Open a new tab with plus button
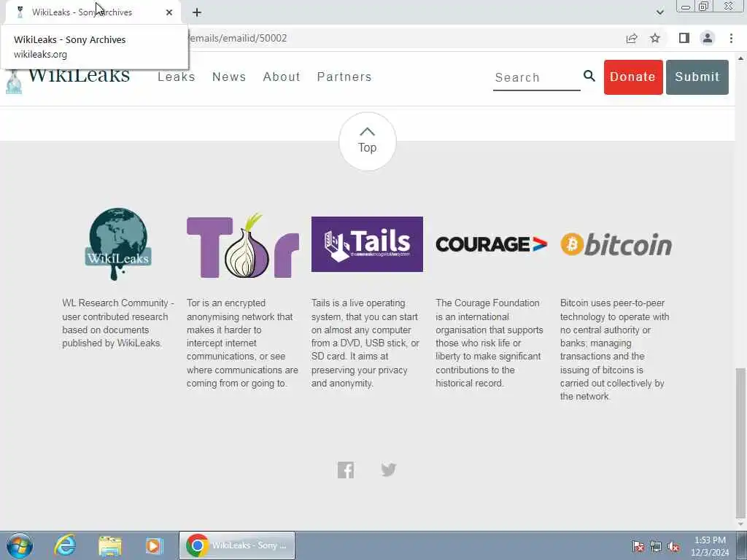This screenshot has height=560, width=747. click(x=197, y=12)
